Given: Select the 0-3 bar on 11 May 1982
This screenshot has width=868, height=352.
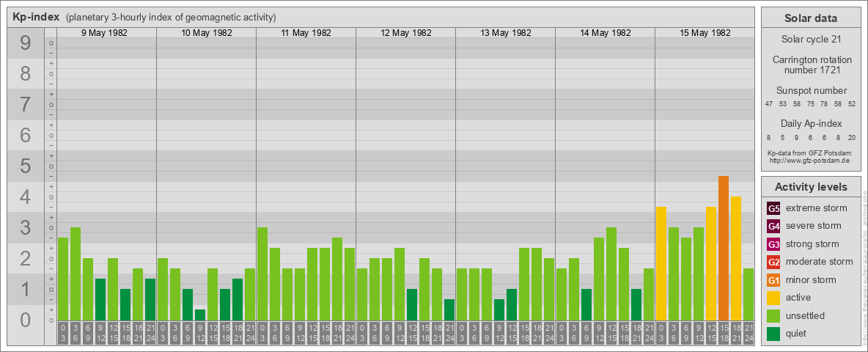Looking at the screenshot, I should click(x=262, y=274).
